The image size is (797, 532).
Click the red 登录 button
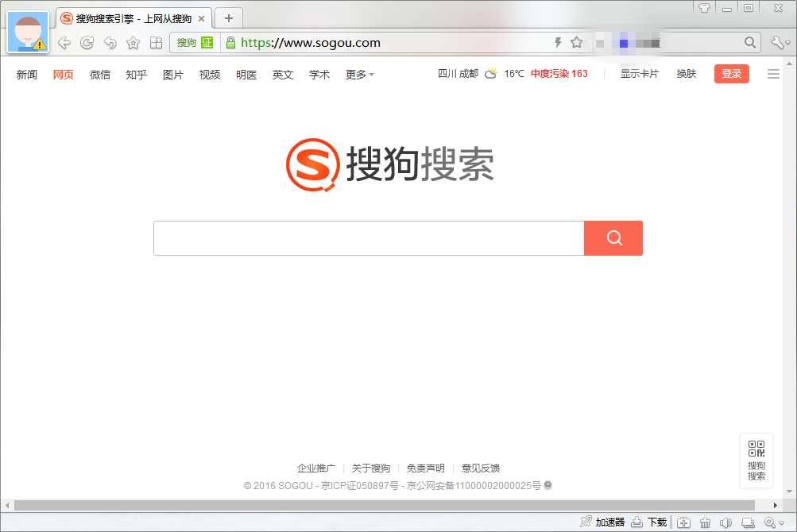coord(731,74)
